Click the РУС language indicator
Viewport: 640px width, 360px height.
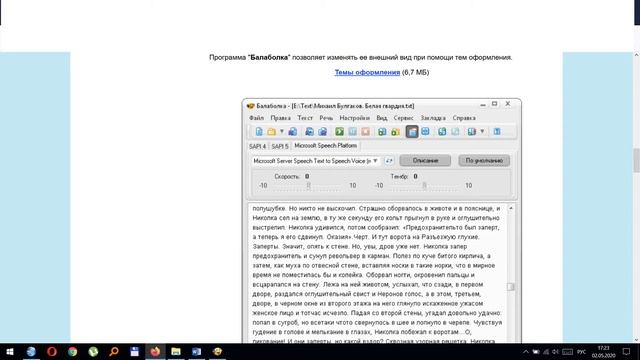point(582,352)
